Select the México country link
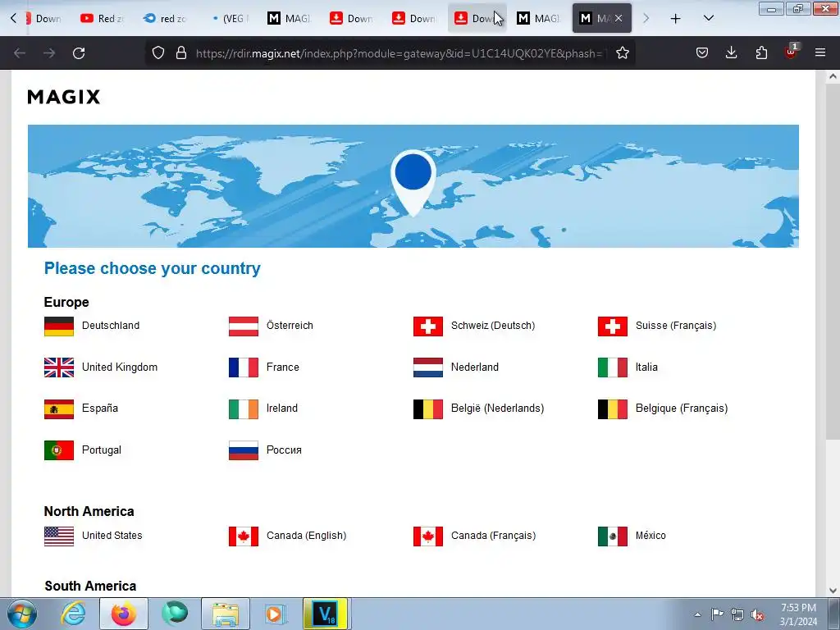Image resolution: width=840 pixels, height=630 pixels. [651, 536]
